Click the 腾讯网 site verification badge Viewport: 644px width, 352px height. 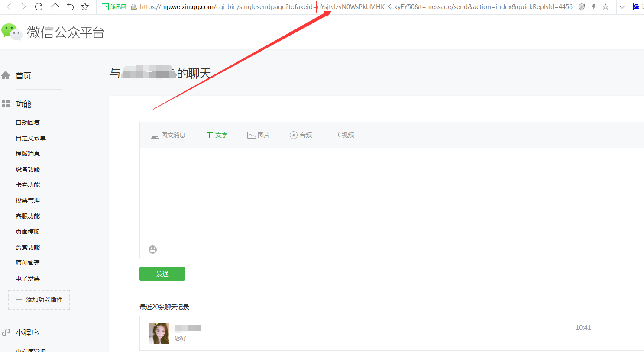114,7
